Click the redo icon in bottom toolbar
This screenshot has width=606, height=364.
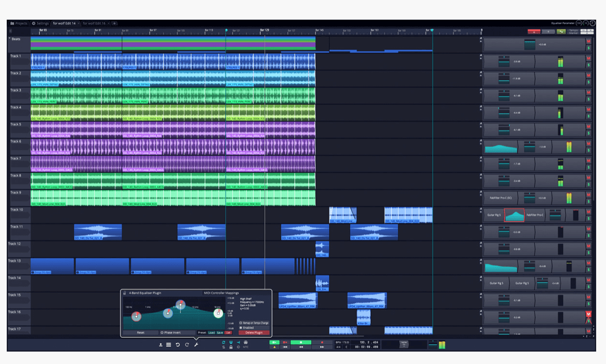point(187,344)
